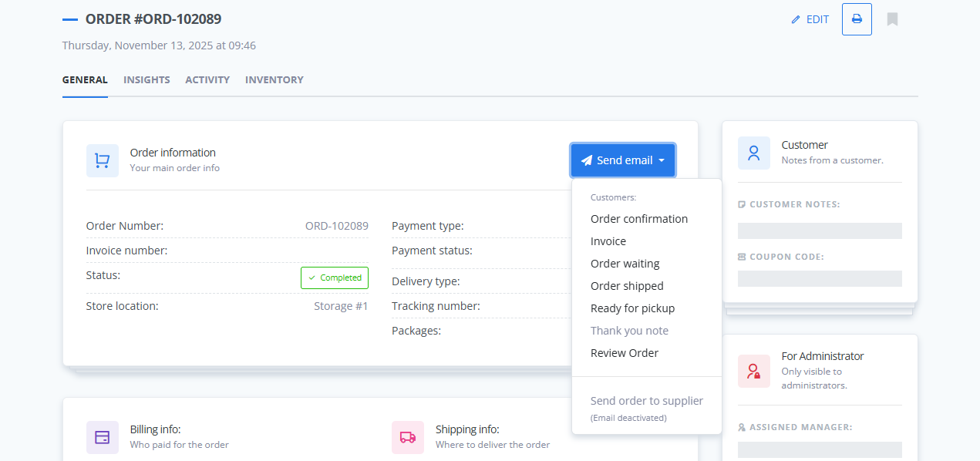
Task: Click the shopping cart Order information icon
Action: (102, 160)
